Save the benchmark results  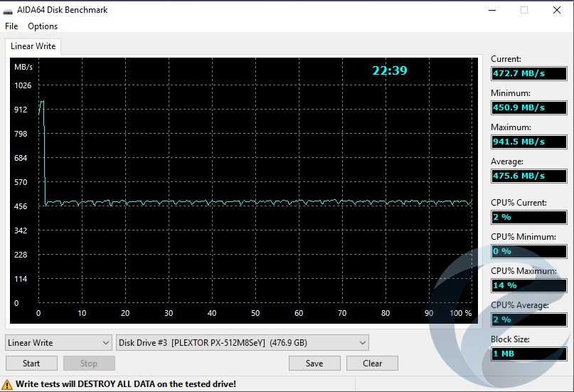coord(314,364)
